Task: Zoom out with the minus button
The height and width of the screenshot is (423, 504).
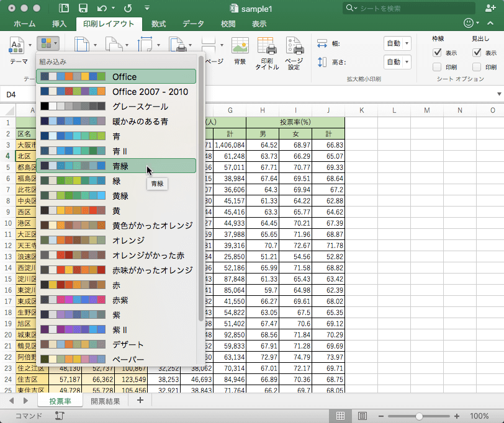Action: click(381, 416)
